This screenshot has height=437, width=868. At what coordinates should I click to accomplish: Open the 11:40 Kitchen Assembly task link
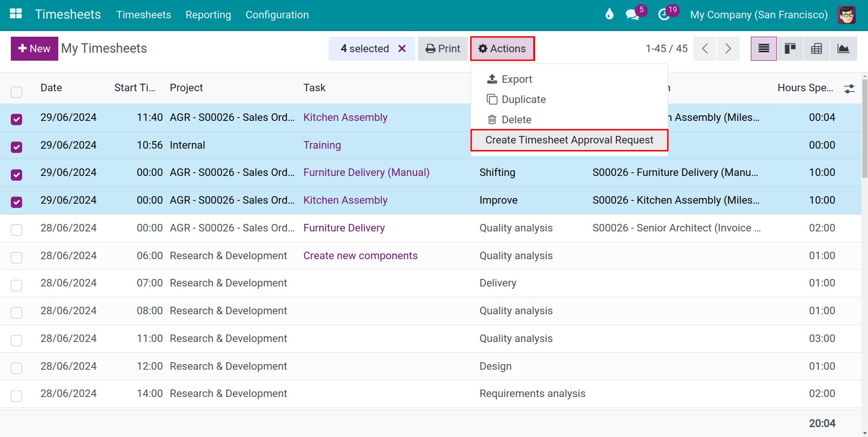pyautogui.click(x=345, y=118)
